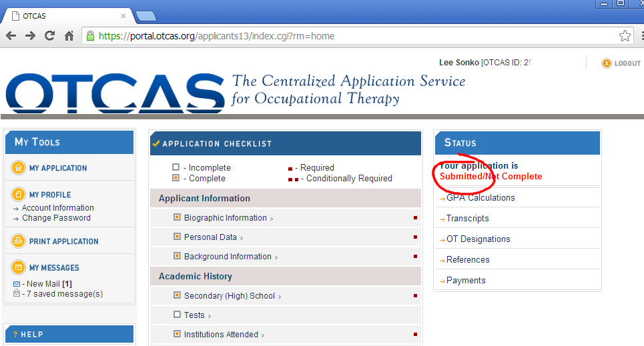Screen dimensions: 644x346
Task: Click the Application Checklist header
Action: tap(286, 143)
